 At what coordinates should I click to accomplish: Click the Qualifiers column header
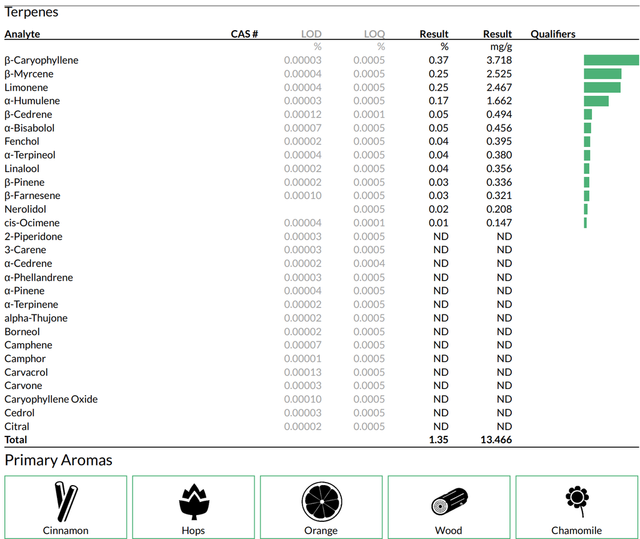tap(553, 34)
